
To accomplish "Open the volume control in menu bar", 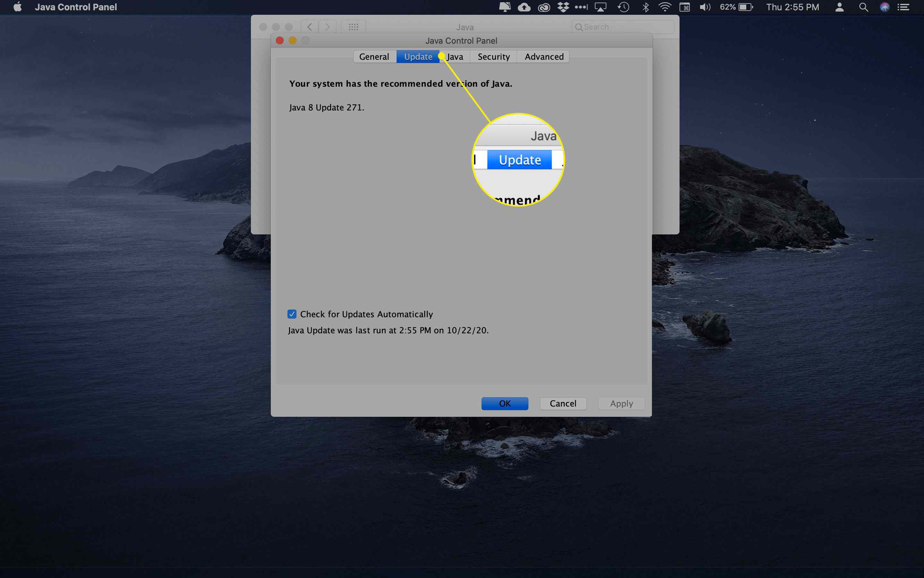I will tap(705, 7).
